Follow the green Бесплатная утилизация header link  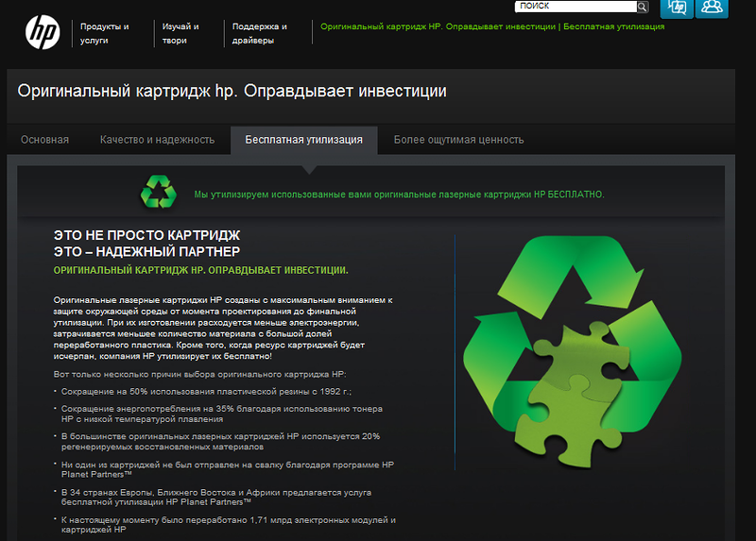point(613,26)
